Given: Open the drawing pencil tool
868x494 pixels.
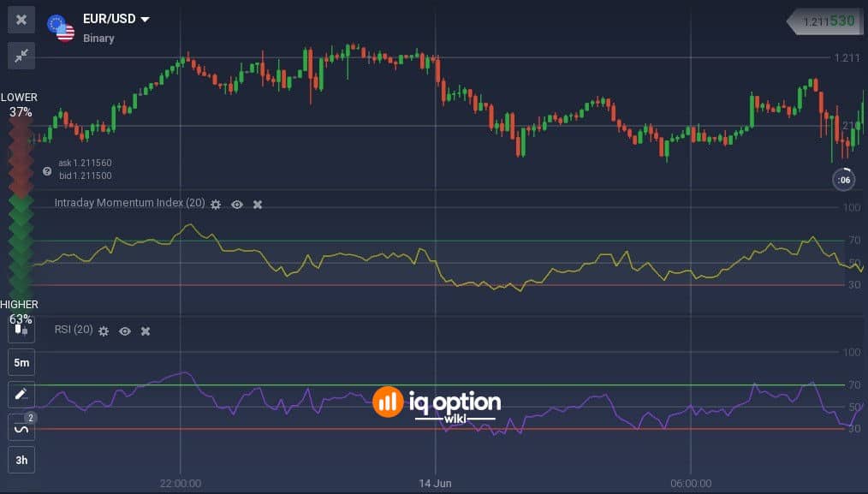Looking at the screenshot, I should point(21,395).
